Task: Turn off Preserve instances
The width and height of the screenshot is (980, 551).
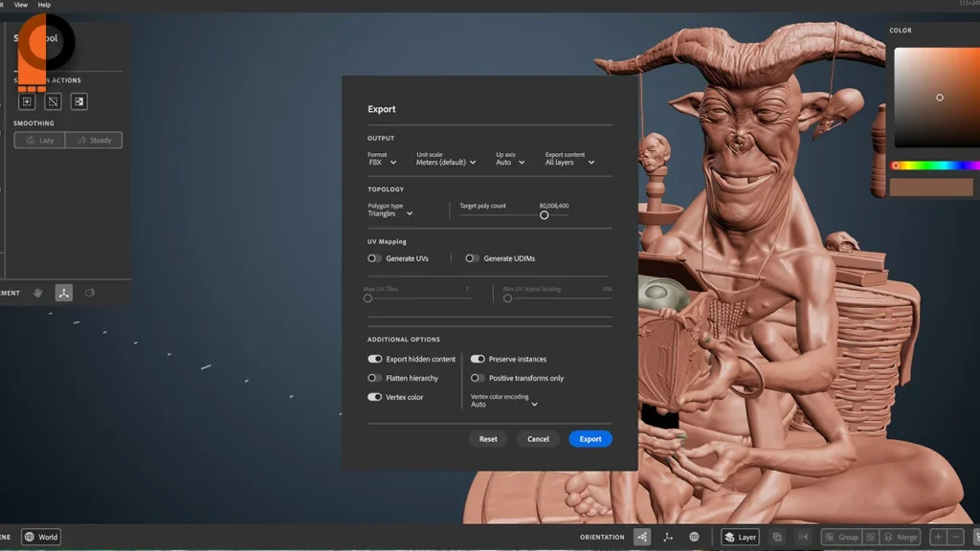Action: (x=479, y=359)
